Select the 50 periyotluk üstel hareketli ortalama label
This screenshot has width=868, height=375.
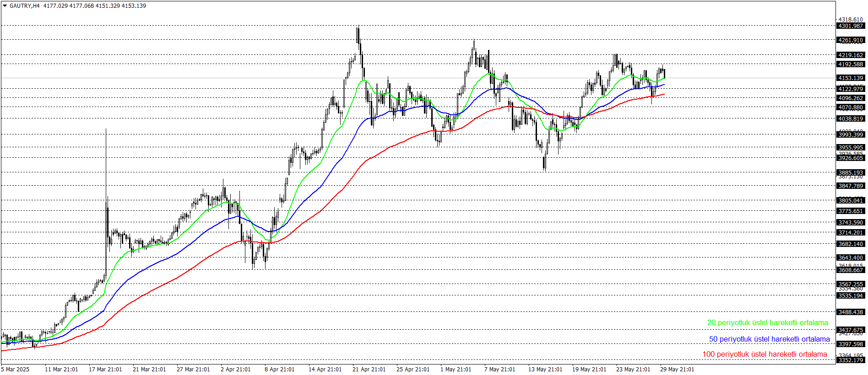769,339
